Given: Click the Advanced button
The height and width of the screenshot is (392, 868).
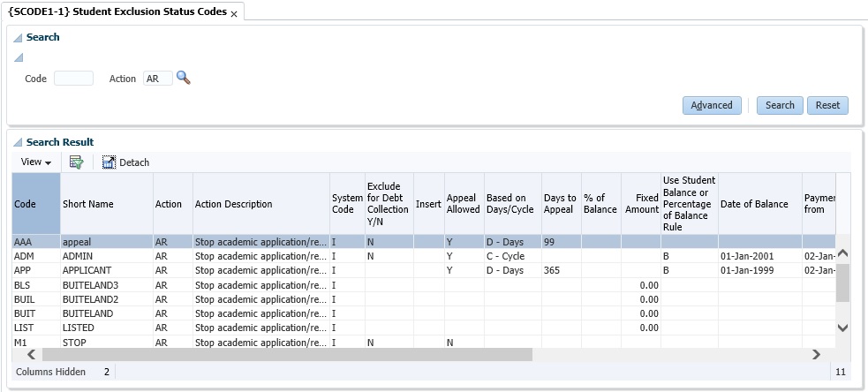Looking at the screenshot, I should click(x=712, y=105).
